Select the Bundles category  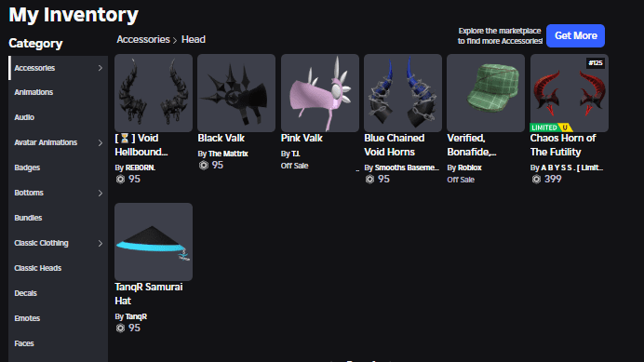[x=59, y=218]
